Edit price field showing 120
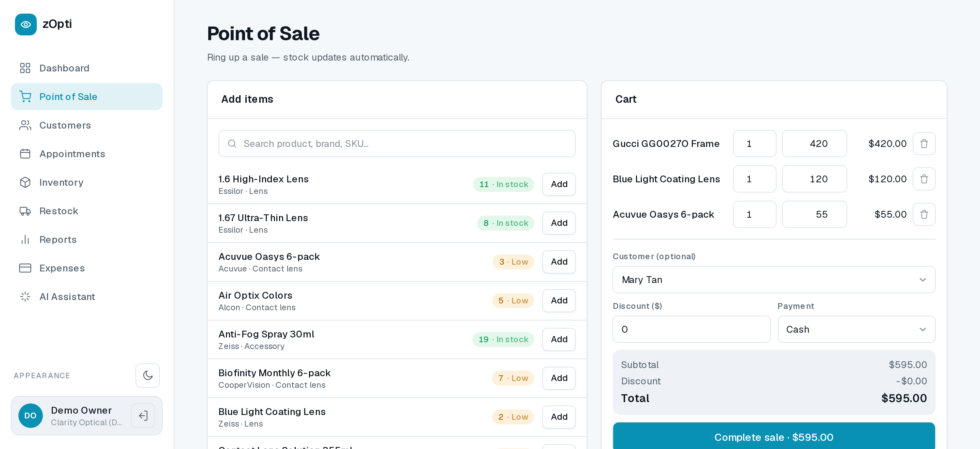The height and width of the screenshot is (449, 980). click(x=814, y=179)
